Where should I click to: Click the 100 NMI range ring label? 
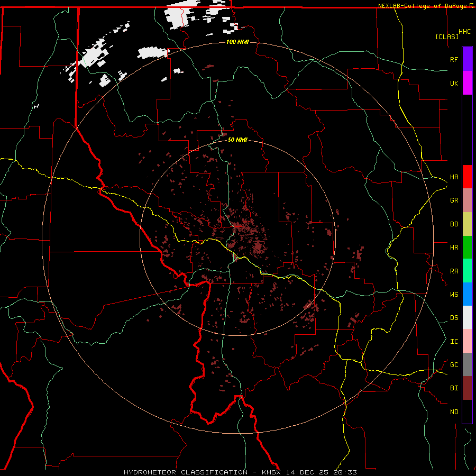pyautogui.click(x=237, y=42)
